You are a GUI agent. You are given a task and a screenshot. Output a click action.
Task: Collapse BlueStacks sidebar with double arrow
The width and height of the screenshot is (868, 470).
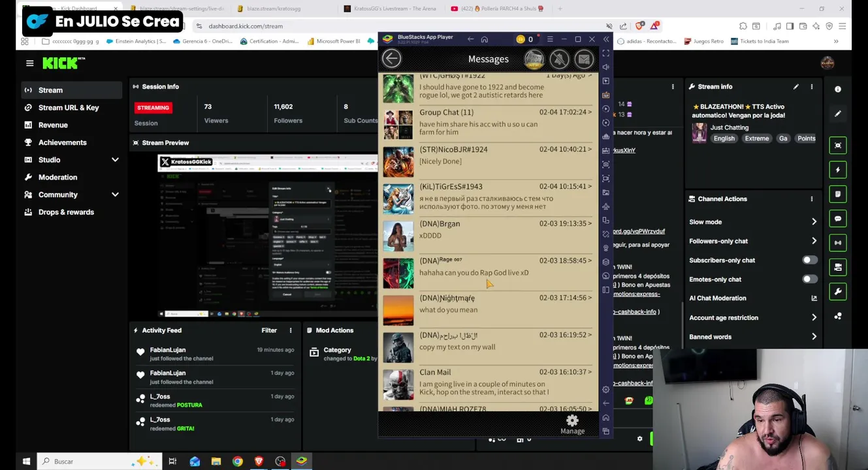coord(606,39)
